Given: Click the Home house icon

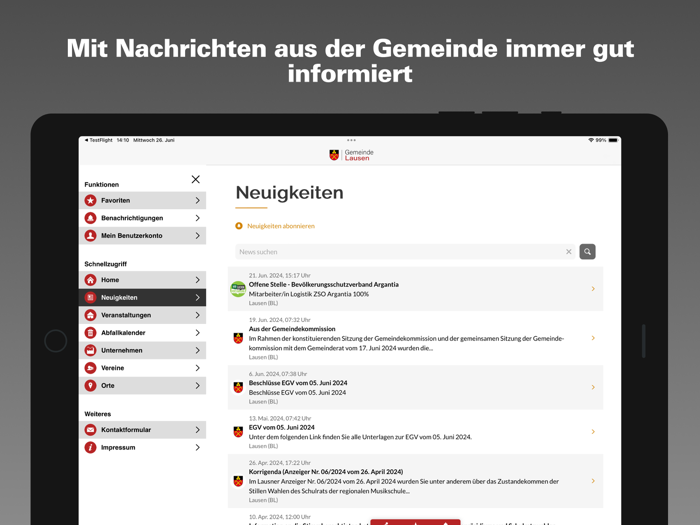Looking at the screenshot, I should tap(91, 280).
